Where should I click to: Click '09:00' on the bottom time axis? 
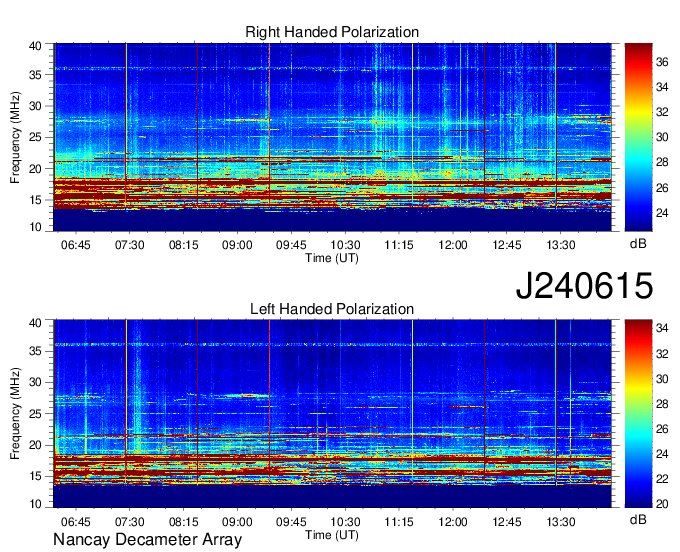click(x=237, y=522)
